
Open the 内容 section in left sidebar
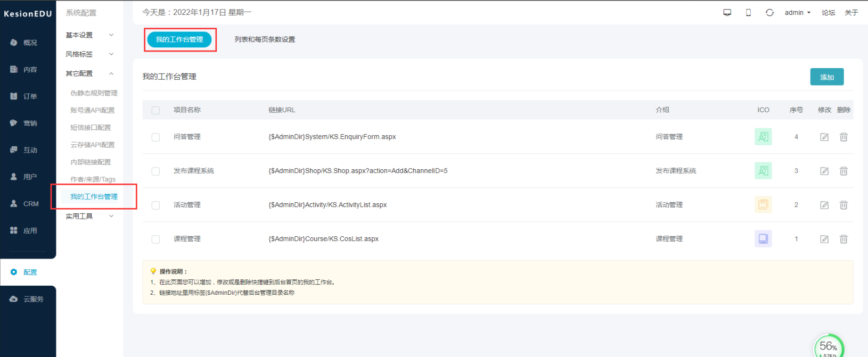24,69
